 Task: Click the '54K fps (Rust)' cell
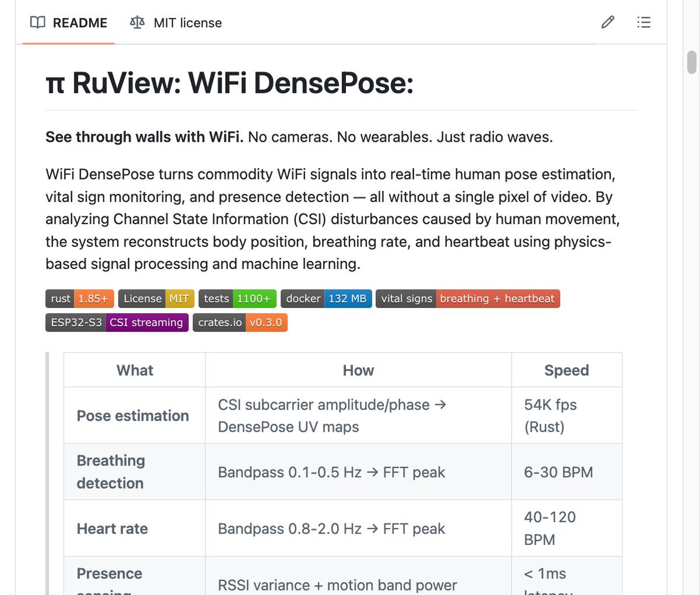566,415
